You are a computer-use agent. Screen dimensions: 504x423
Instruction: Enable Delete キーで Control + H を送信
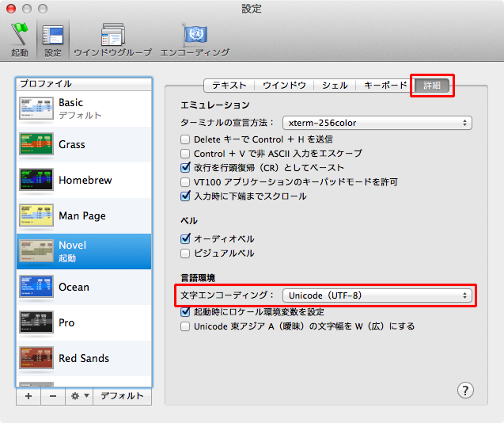point(185,139)
